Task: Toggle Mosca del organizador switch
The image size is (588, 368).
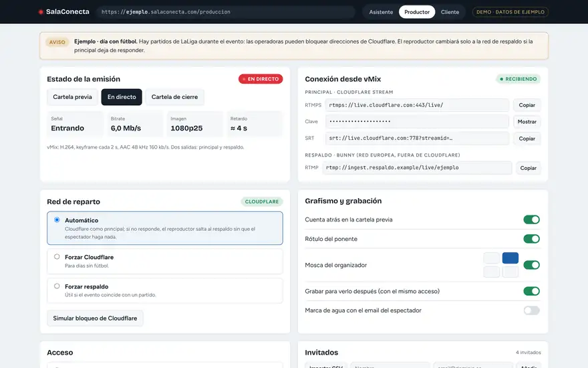Action: tap(531, 265)
